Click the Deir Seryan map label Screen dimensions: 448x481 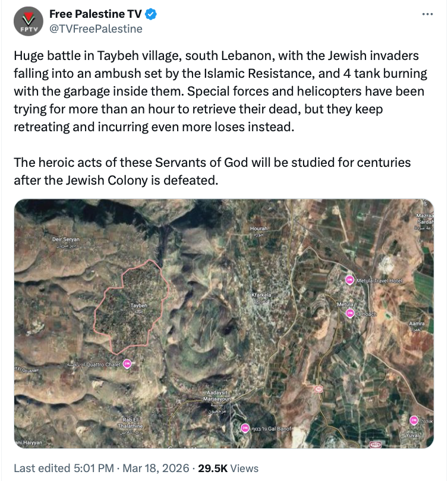(x=61, y=239)
